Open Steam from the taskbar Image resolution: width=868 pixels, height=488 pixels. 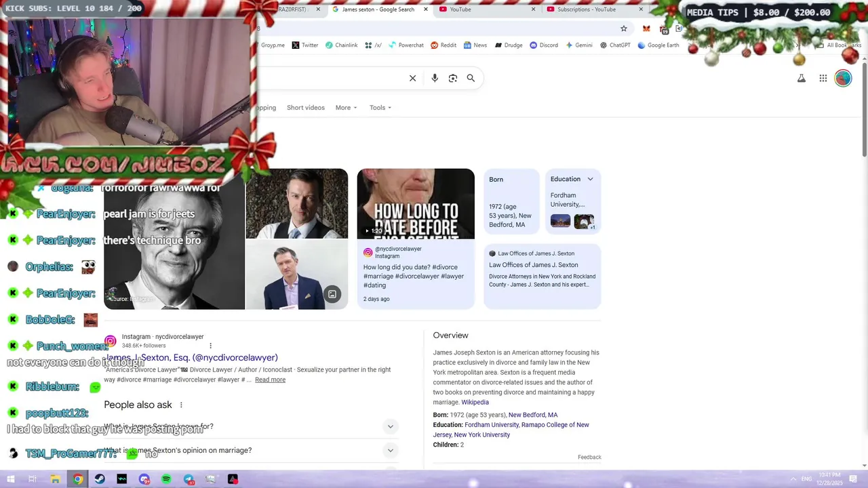coord(100,479)
